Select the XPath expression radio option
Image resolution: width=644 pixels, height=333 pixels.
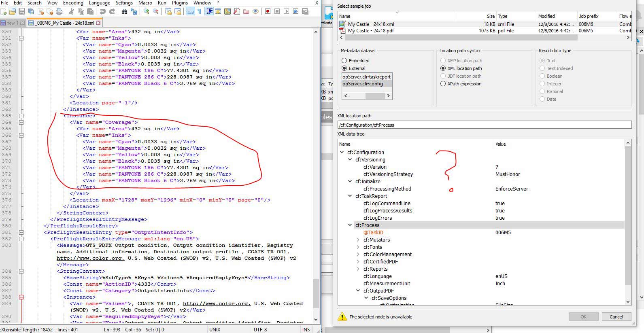click(x=443, y=84)
